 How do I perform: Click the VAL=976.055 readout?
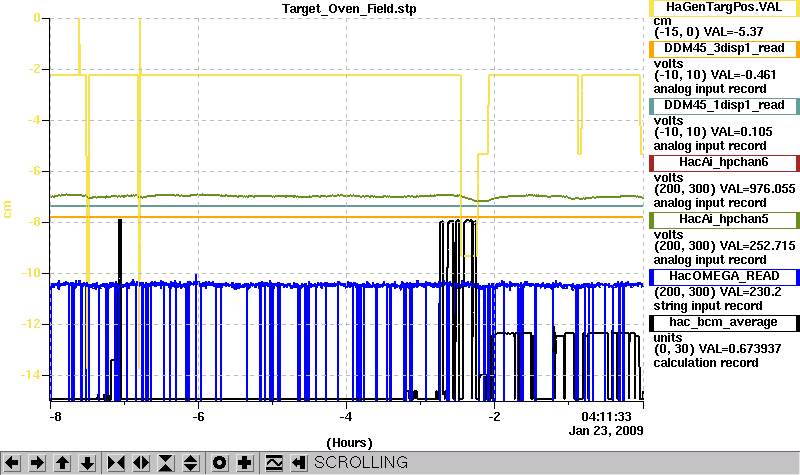[x=757, y=189]
